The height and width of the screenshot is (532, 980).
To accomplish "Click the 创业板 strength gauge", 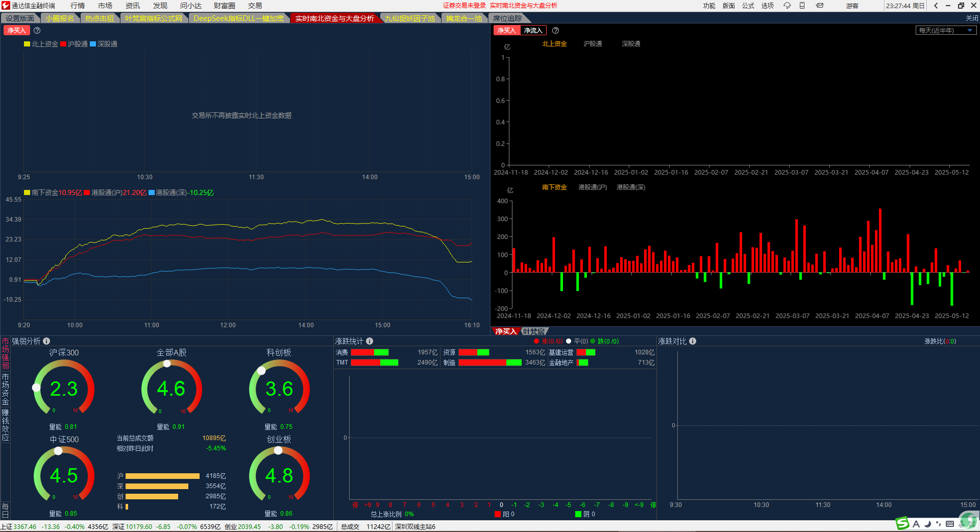I will [x=279, y=474].
